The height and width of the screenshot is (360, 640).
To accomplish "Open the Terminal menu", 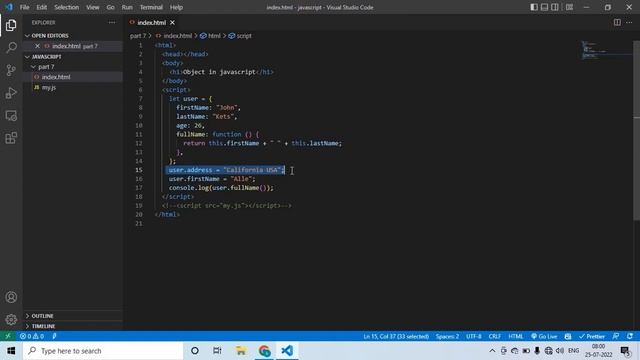I will pyautogui.click(x=151, y=7).
